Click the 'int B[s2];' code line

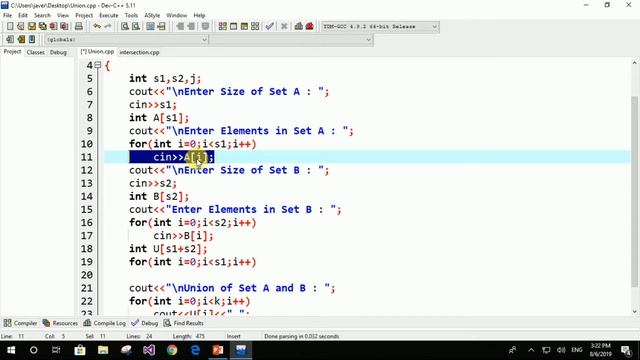[159, 196]
